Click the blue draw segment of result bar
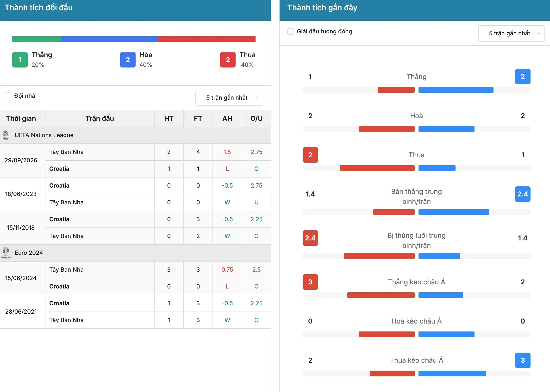Viewport: 550px width, 392px height. pyautogui.click(x=109, y=39)
